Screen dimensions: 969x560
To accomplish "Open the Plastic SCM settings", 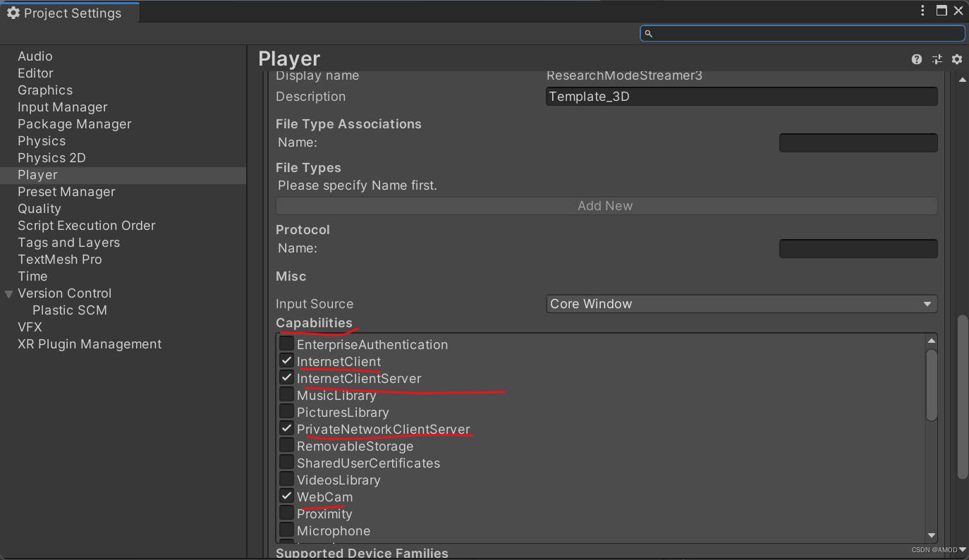I will pos(69,310).
